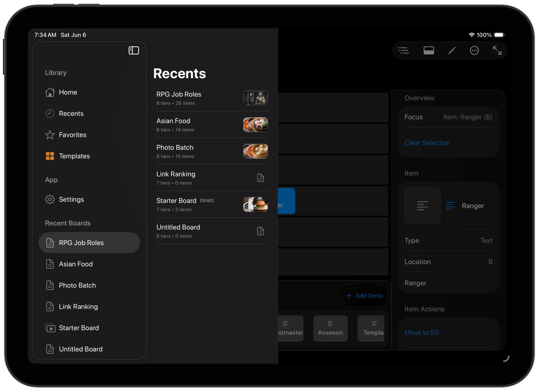
Task: Open Starter Board DEMO row in Recents
Action: (212, 204)
